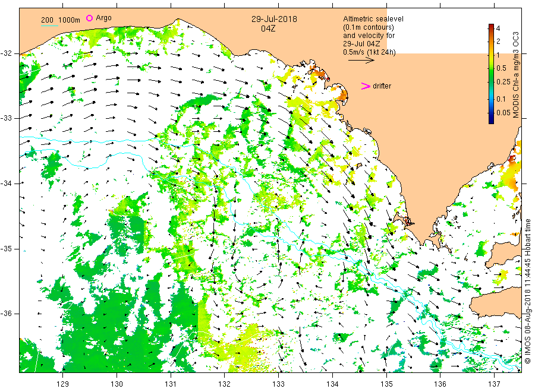The height and width of the screenshot is (392, 535).
Task: Click the latitude axis label -32
Action: pyautogui.click(x=7, y=53)
